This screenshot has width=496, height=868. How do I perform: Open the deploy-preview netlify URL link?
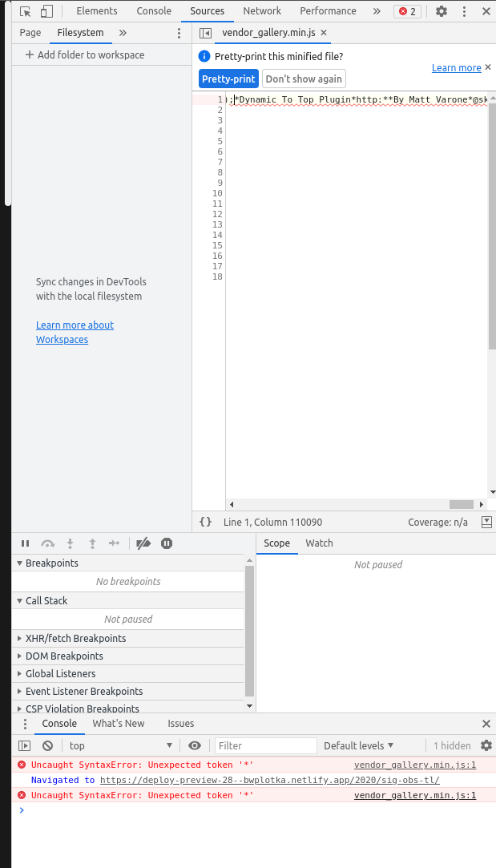coord(269,780)
